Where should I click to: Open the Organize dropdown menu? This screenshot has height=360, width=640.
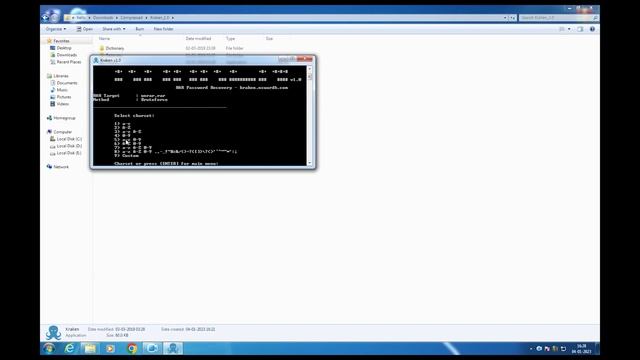[56, 29]
